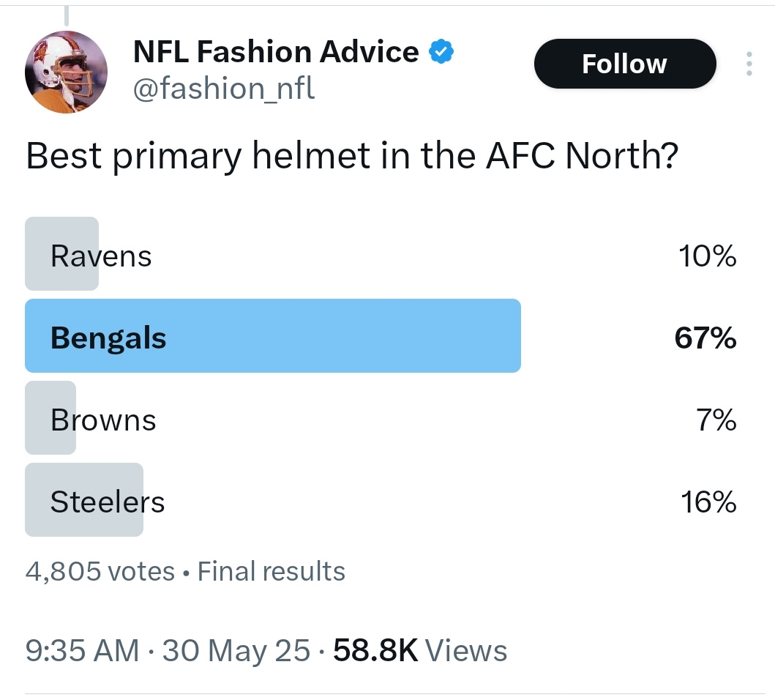Follow the NFL Fashion Advice account

625,64
